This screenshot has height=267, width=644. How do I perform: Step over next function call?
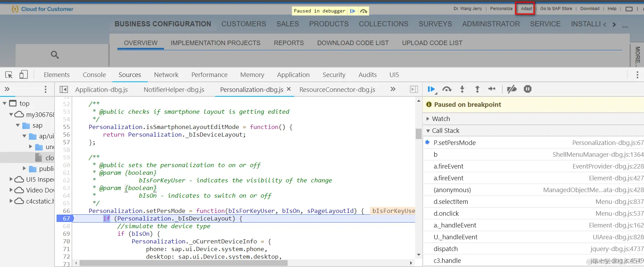pos(447,89)
